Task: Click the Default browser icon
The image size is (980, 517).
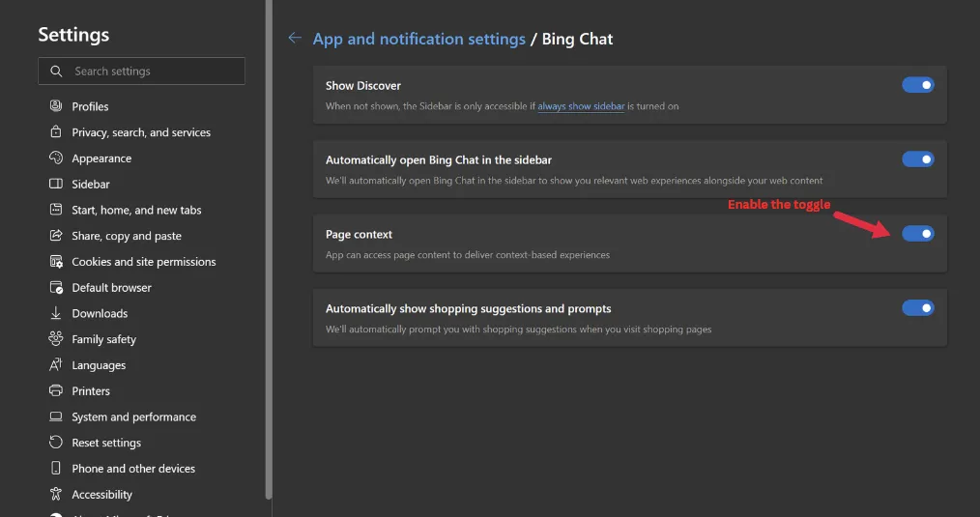Action: (x=56, y=287)
